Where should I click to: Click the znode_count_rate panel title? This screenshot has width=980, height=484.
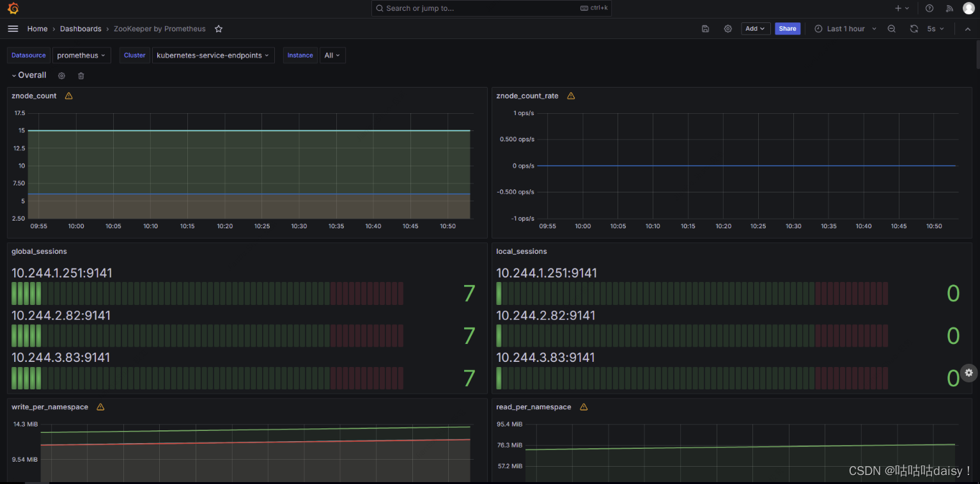coord(527,96)
